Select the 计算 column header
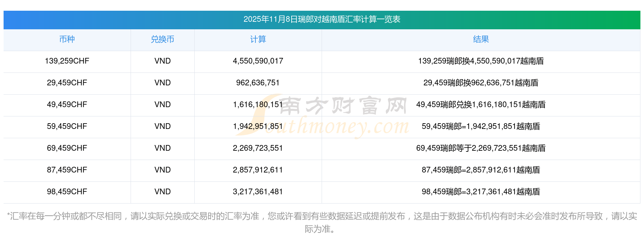Viewport: 644px width, 240px height. click(x=258, y=39)
